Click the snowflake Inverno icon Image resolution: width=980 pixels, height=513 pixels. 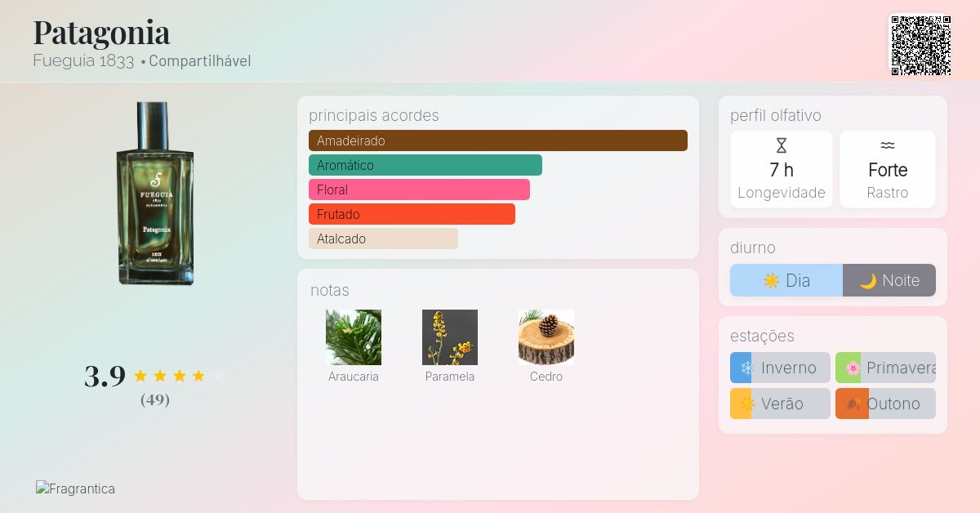(746, 368)
